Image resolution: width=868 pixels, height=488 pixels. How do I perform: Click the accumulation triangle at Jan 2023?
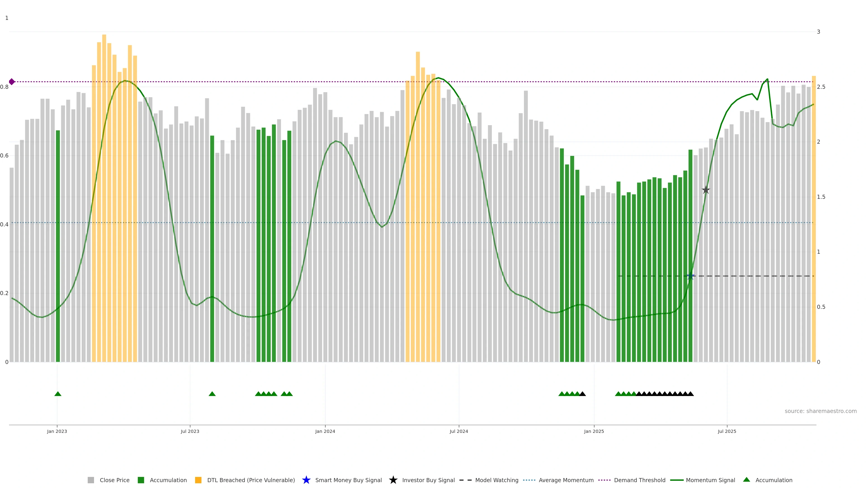58,394
